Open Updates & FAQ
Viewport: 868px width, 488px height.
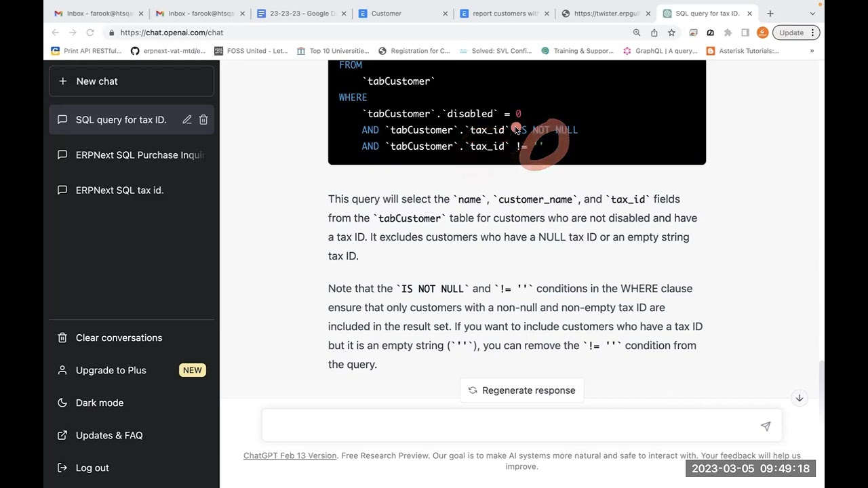[x=132, y=435]
